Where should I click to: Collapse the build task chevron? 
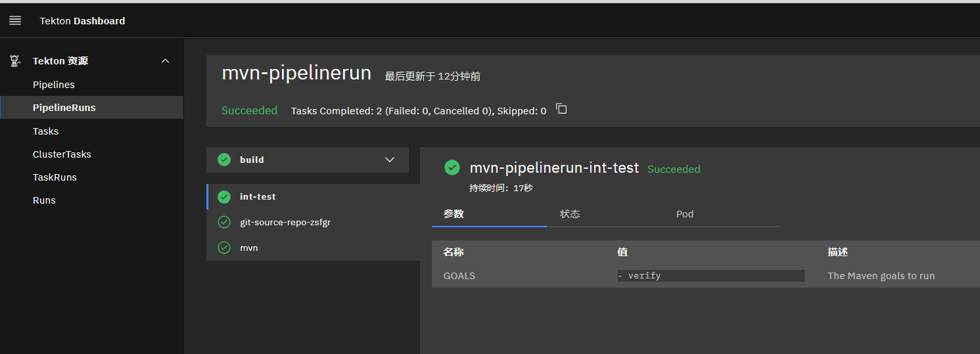tap(390, 160)
